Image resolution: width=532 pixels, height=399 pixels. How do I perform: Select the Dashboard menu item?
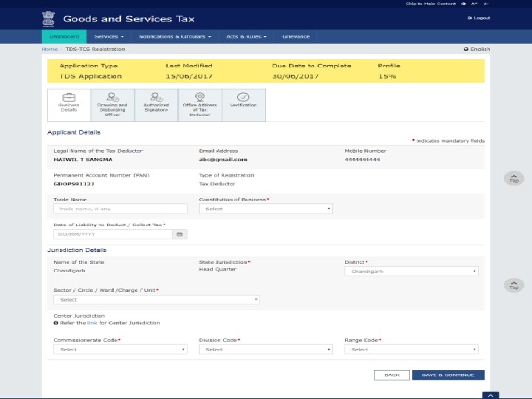64,37
